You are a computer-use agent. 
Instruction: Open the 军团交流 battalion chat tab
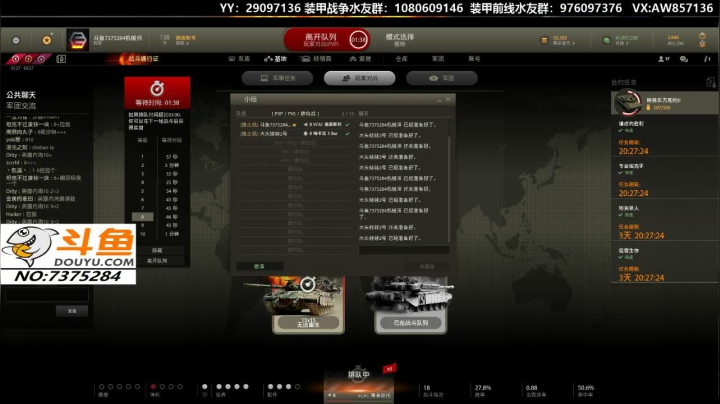coord(21,106)
